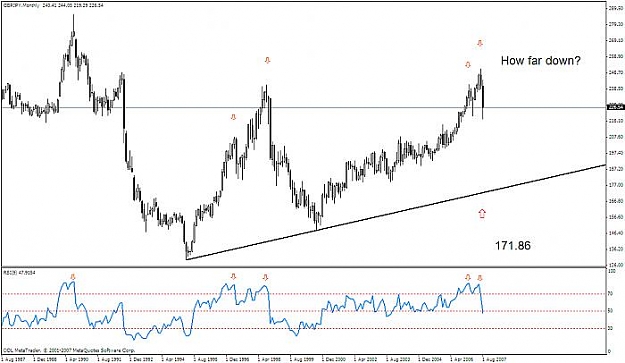Click the "1 Dec 2000" date label

pyautogui.click(x=334, y=359)
